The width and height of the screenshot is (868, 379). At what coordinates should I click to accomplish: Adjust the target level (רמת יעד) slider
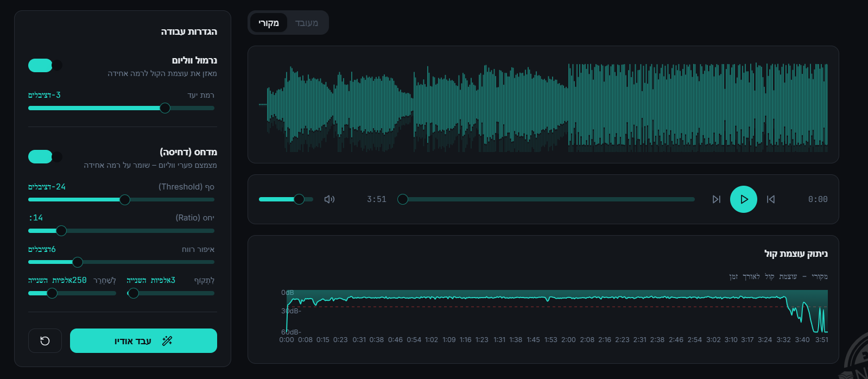tap(165, 108)
